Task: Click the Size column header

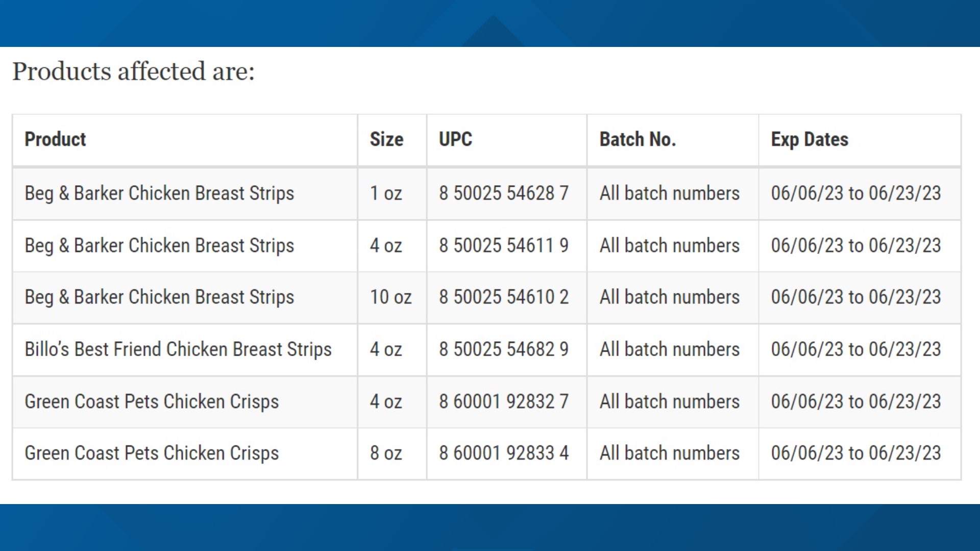Action: click(386, 139)
